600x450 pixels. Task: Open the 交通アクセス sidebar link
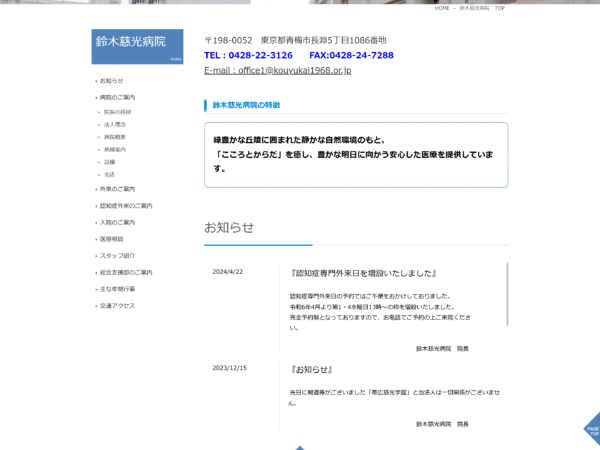tap(117, 306)
